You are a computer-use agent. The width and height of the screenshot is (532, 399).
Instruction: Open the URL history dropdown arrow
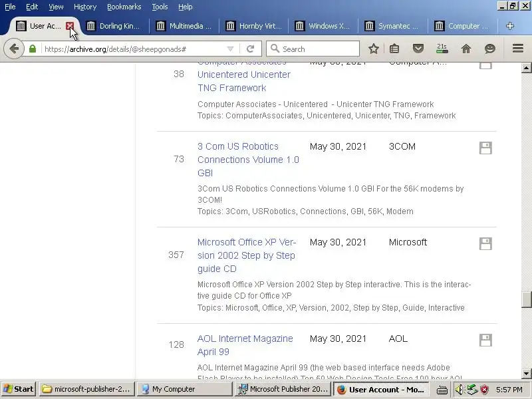pos(230,49)
